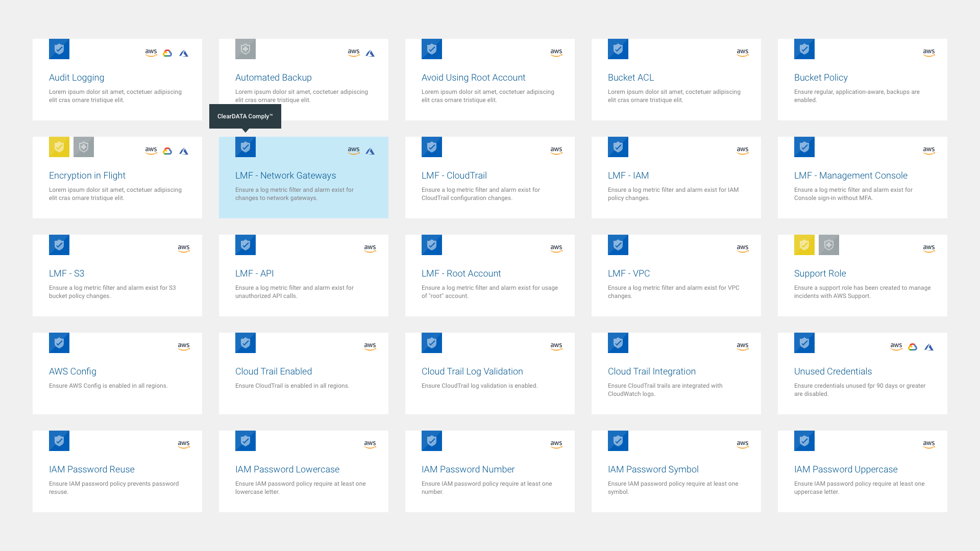Open the Avoid Using Root Account link

[x=473, y=78]
